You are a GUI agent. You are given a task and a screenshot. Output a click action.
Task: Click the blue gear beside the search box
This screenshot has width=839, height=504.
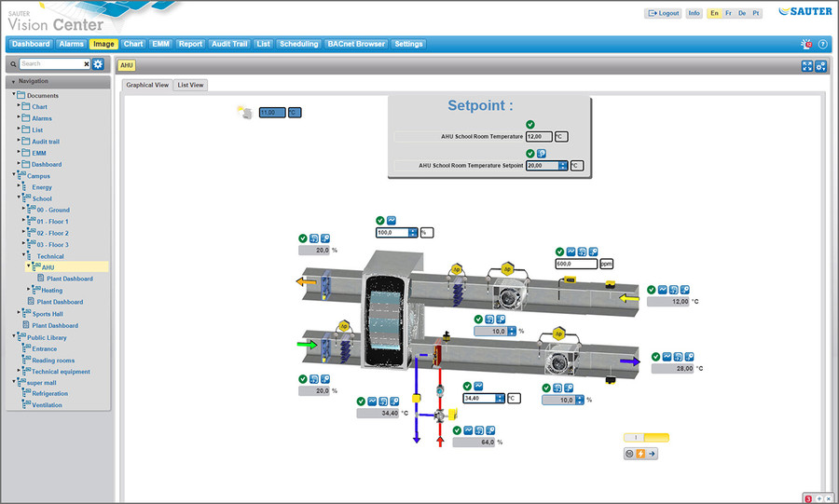98,63
